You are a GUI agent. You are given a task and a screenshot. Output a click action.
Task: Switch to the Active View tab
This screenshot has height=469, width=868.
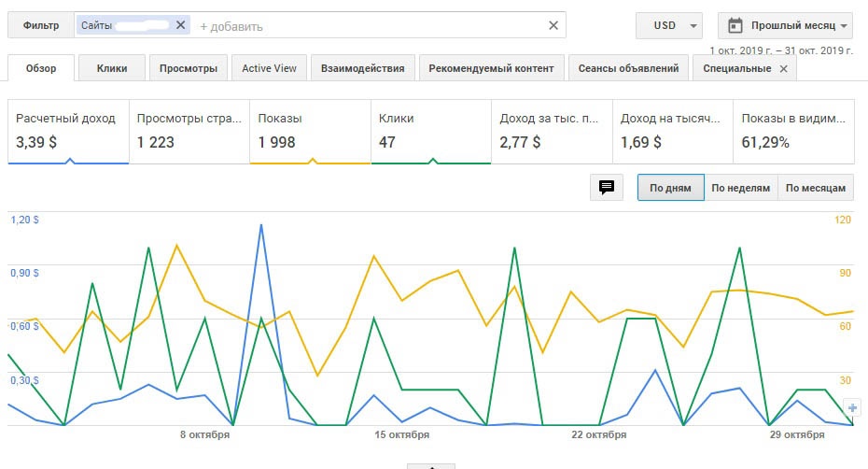[269, 68]
